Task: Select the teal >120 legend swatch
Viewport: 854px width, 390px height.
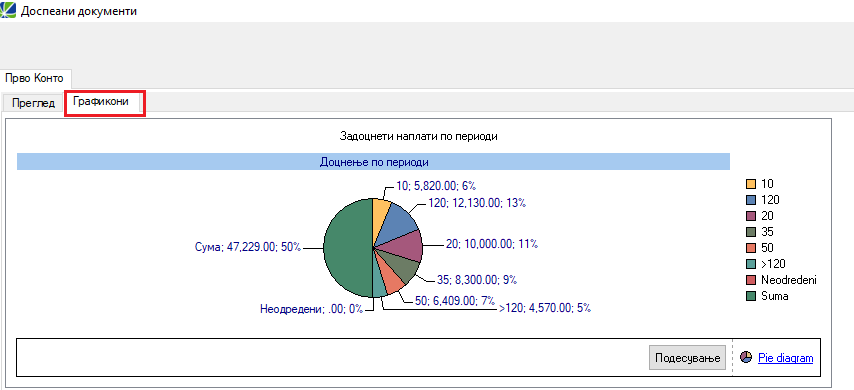Action: coord(751,264)
